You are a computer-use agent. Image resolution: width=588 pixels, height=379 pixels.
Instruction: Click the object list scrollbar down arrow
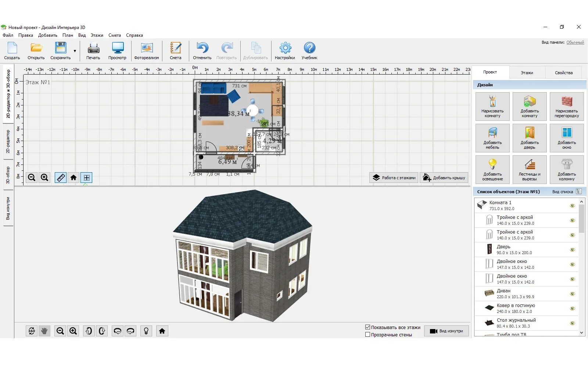[581, 333]
